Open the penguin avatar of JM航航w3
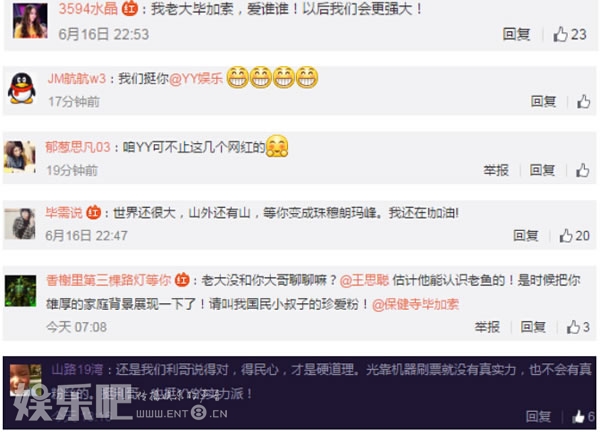Viewport: 600px width, 435px height. [x=22, y=88]
